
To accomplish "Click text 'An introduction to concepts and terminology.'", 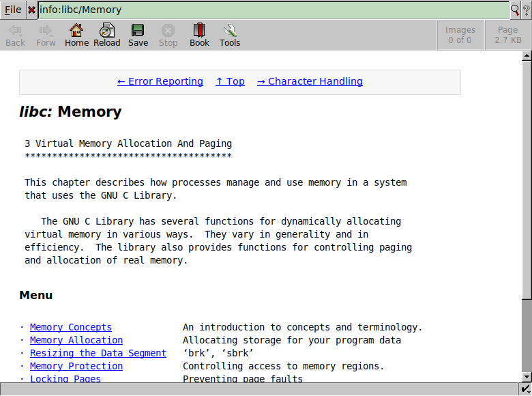I will coord(303,327).
